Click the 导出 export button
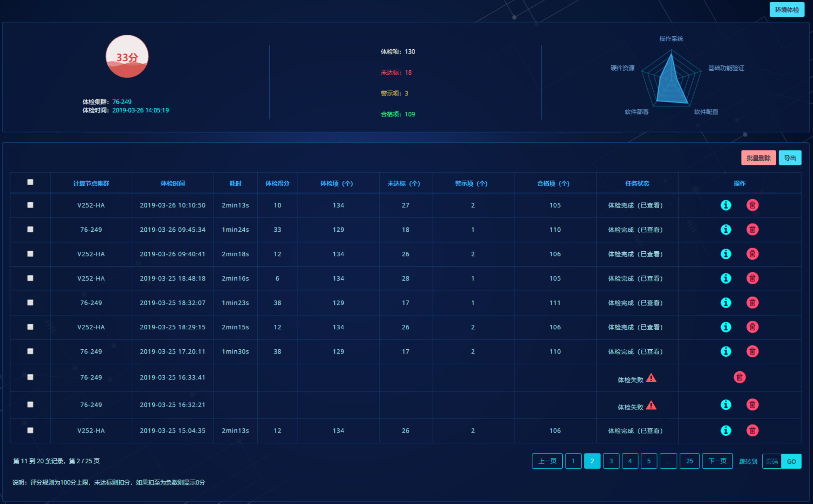Image resolution: width=813 pixels, height=504 pixels. 790,158
